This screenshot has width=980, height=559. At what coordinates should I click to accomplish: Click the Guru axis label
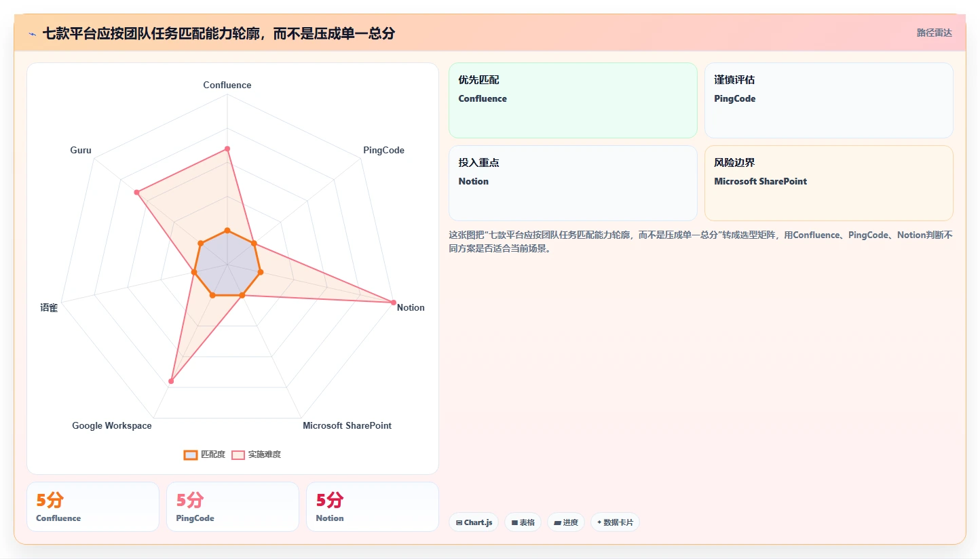pyautogui.click(x=81, y=151)
